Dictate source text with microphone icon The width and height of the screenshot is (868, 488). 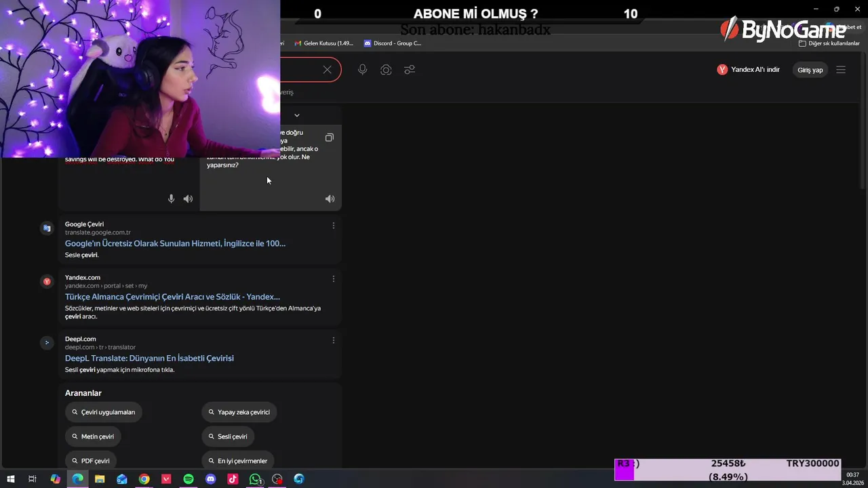pos(171,199)
